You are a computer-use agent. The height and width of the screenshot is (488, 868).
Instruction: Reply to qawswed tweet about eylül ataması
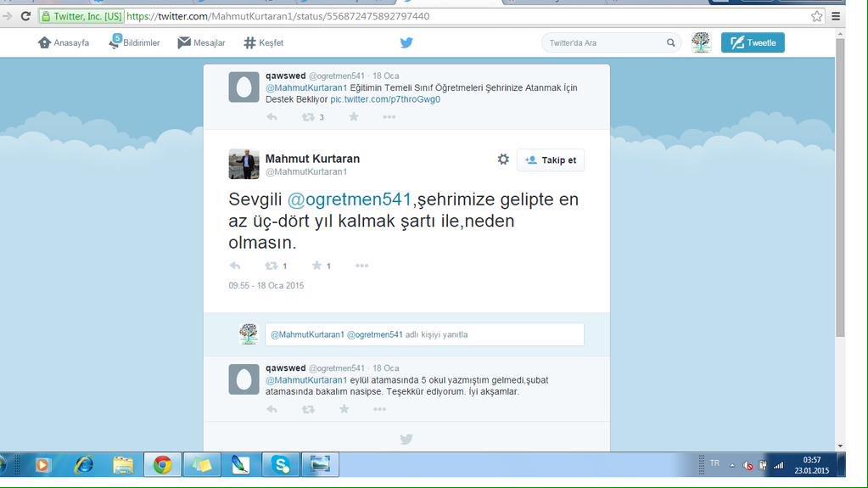click(x=272, y=409)
